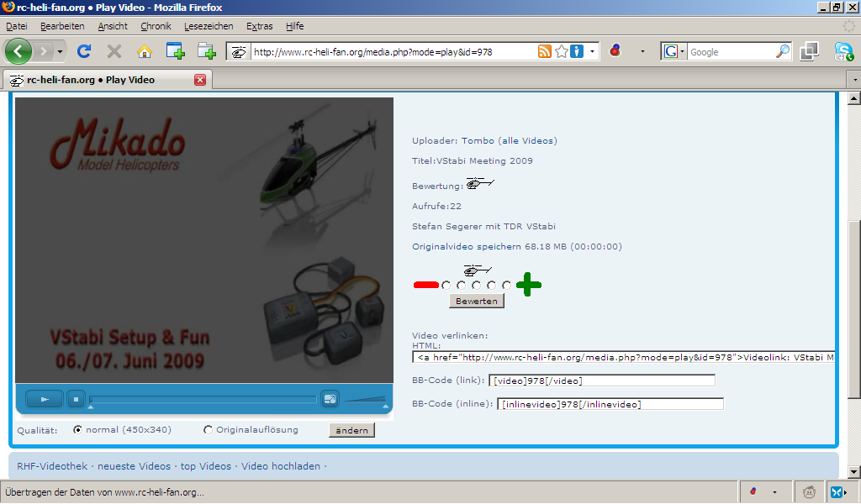Open the Tombo uploader link
Image resolution: width=861 pixels, height=504 pixels.
coord(478,141)
